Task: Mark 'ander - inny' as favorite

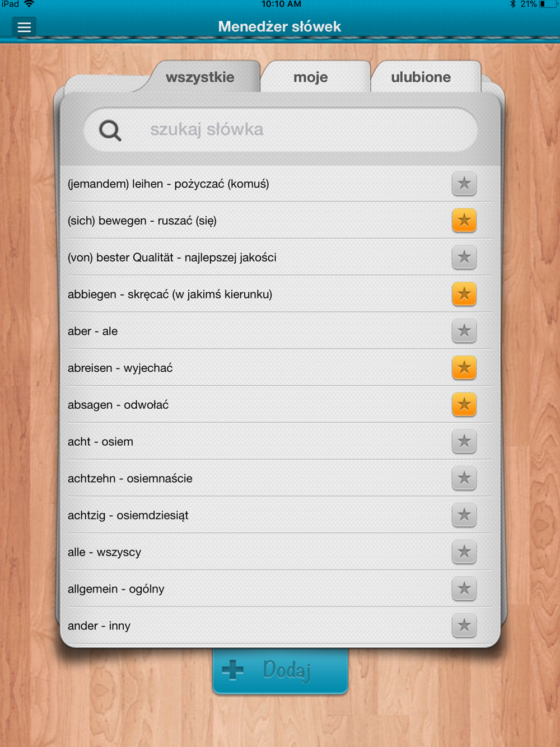Action: tap(464, 625)
